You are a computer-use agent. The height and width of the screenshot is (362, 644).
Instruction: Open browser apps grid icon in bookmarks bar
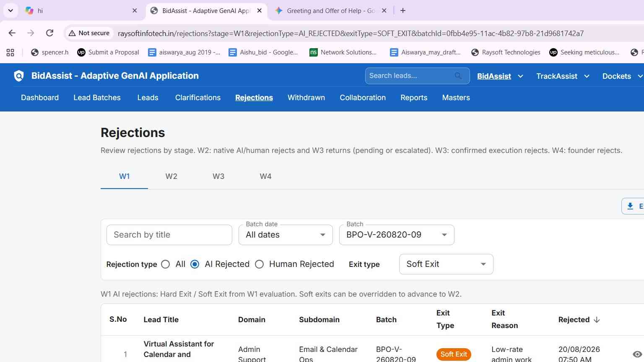click(10, 52)
